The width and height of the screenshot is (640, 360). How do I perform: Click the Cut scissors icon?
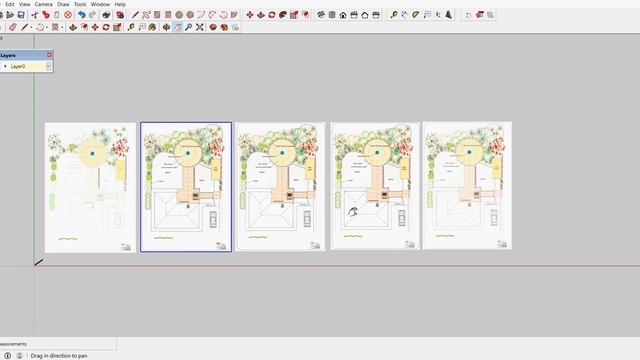[35, 15]
